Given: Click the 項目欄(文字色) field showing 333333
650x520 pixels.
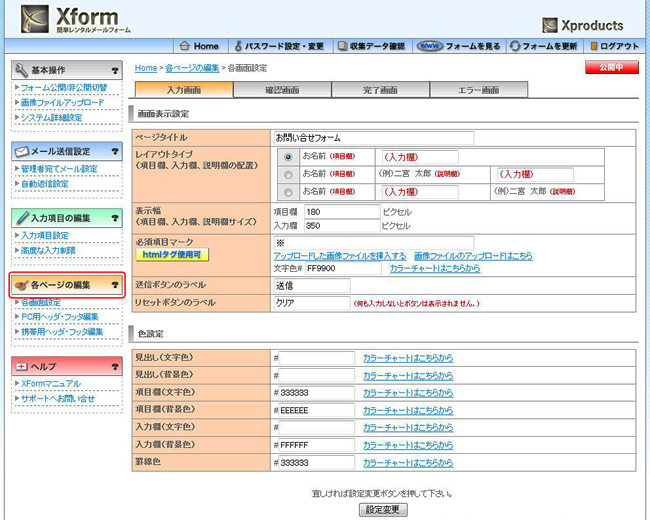Looking at the screenshot, I should [317, 393].
